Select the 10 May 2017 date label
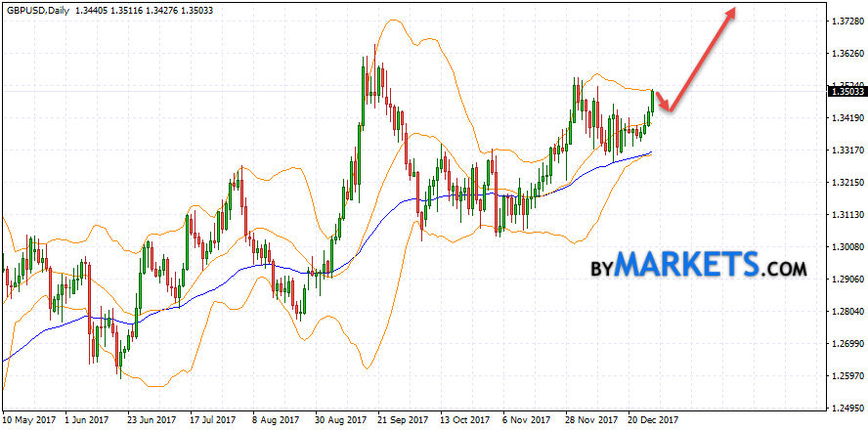Viewport: 868px width, 431px height. (27, 420)
